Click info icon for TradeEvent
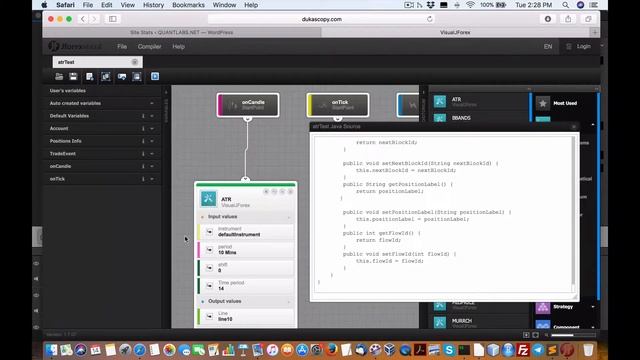 (143, 154)
